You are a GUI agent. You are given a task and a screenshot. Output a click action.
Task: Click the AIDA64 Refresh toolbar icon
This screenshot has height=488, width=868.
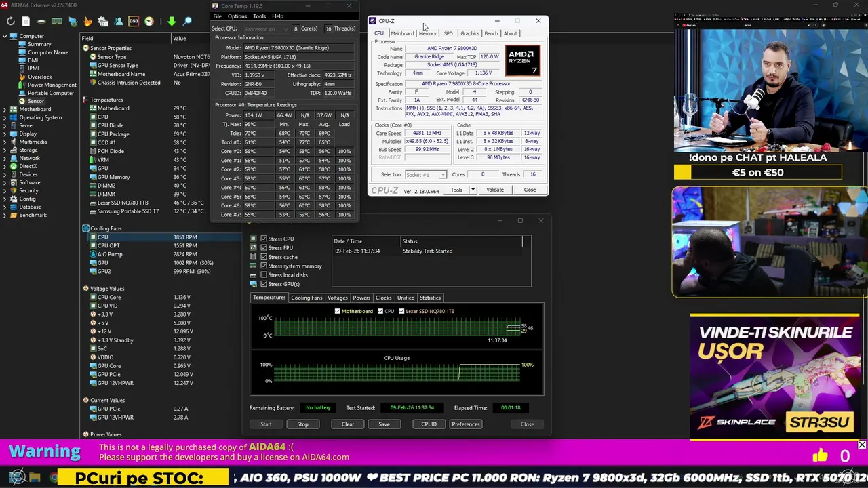pyautogui.click(x=11, y=21)
